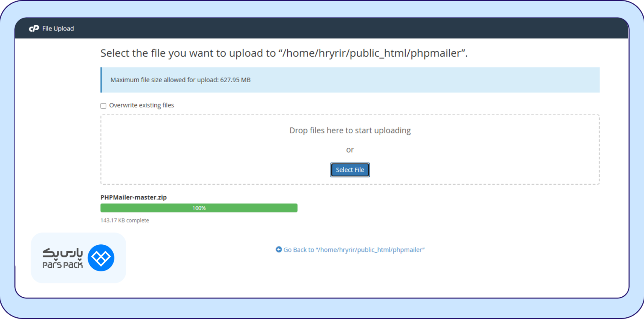Click the cPanel logo in header
This screenshot has height=319, width=644.
(x=34, y=29)
